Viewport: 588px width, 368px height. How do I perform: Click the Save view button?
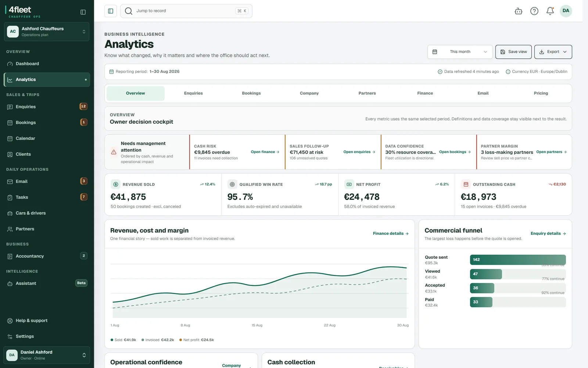[514, 52]
